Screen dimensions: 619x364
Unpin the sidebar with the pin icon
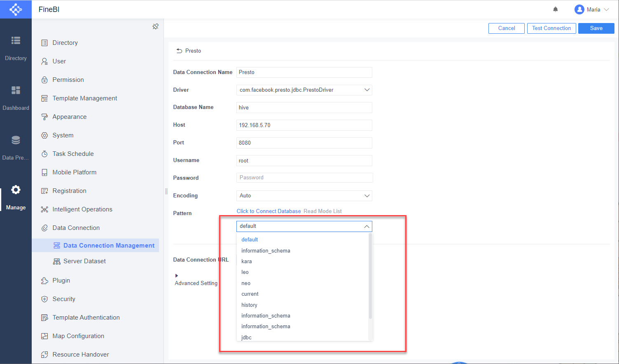(155, 26)
